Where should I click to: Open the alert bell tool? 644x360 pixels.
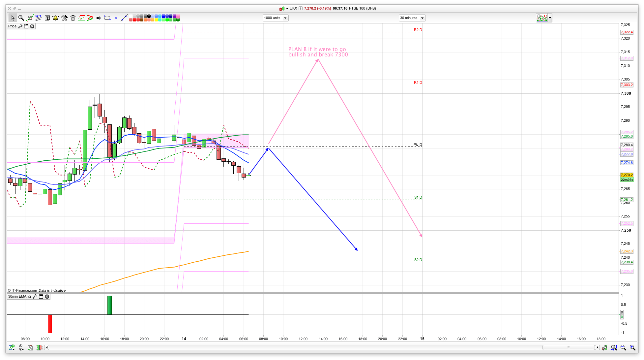(55, 18)
